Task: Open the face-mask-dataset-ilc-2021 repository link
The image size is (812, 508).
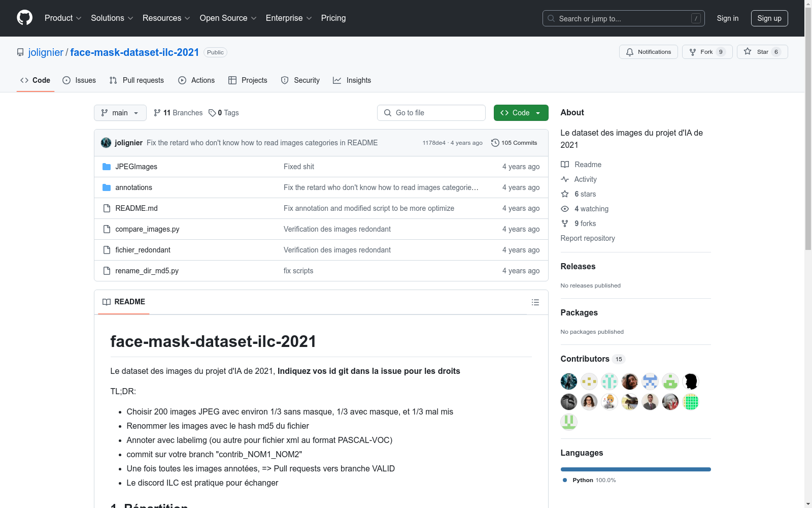Action: (134, 52)
